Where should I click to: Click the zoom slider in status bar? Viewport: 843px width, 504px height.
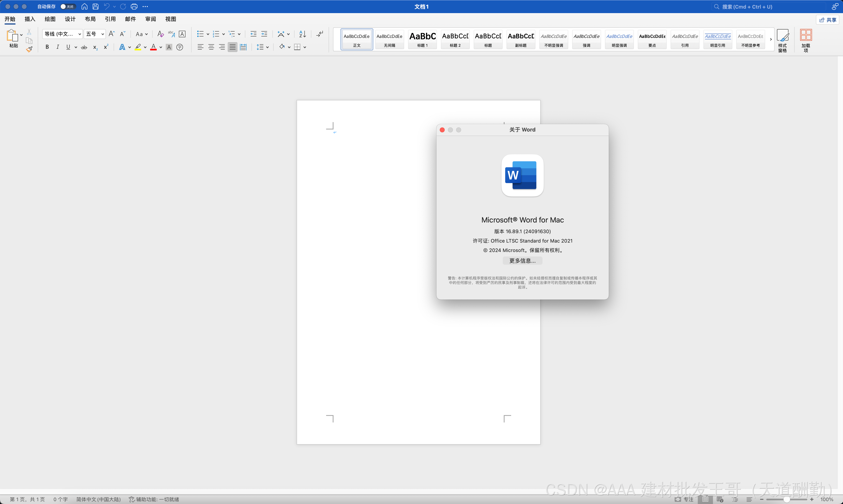[x=786, y=499]
